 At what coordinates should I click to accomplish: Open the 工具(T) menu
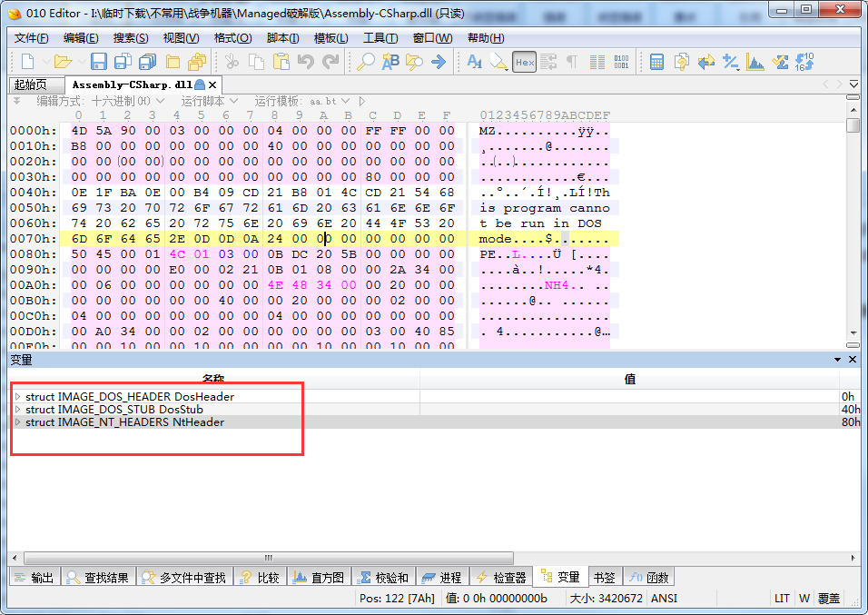pos(380,37)
